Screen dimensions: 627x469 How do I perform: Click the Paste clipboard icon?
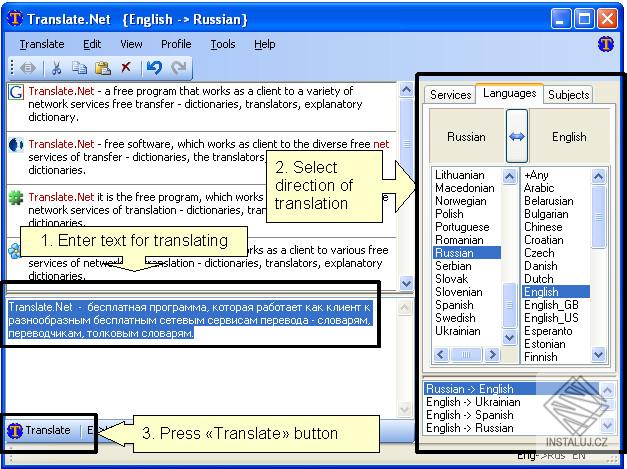103,68
